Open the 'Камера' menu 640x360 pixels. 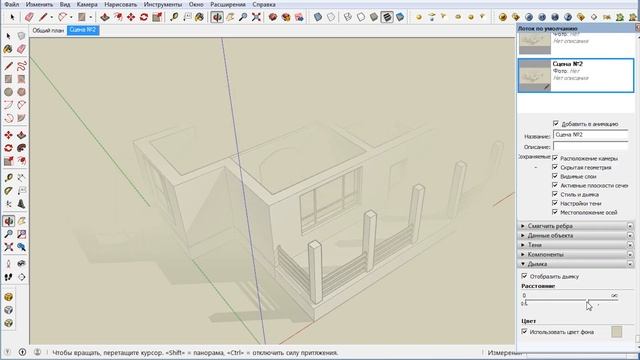pos(87,4)
